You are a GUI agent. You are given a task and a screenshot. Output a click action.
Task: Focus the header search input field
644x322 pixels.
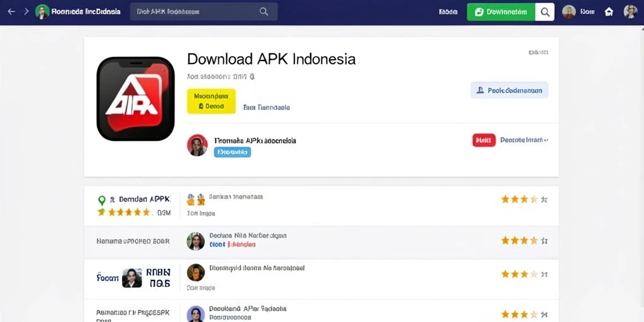(204, 11)
